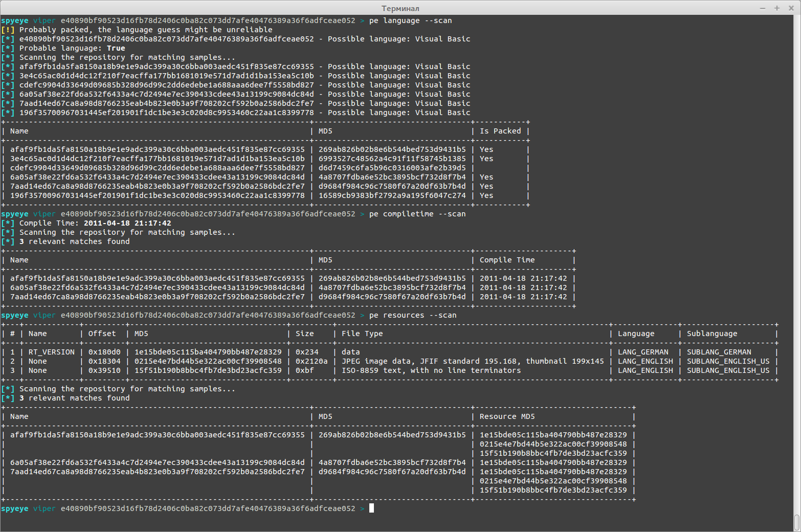This screenshot has height=532, width=801.
Task: Click the 'Resource MD5' column header
Action: pos(507,416)
